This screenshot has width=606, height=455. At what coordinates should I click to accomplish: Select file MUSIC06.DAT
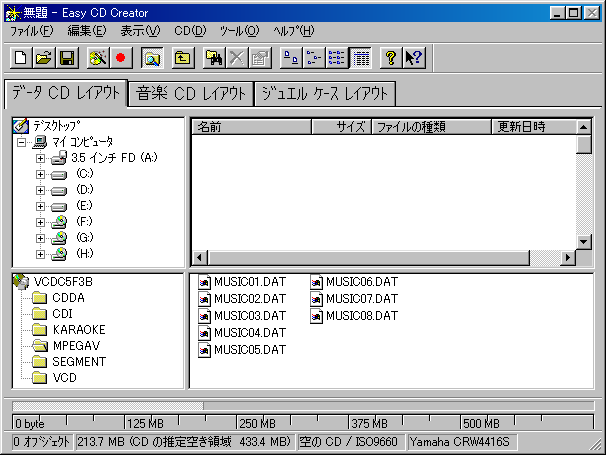click(x=354, y=282)
